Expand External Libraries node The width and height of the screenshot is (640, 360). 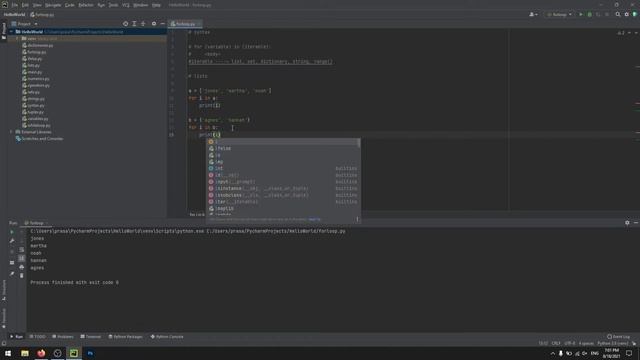(x=11, y=132)
